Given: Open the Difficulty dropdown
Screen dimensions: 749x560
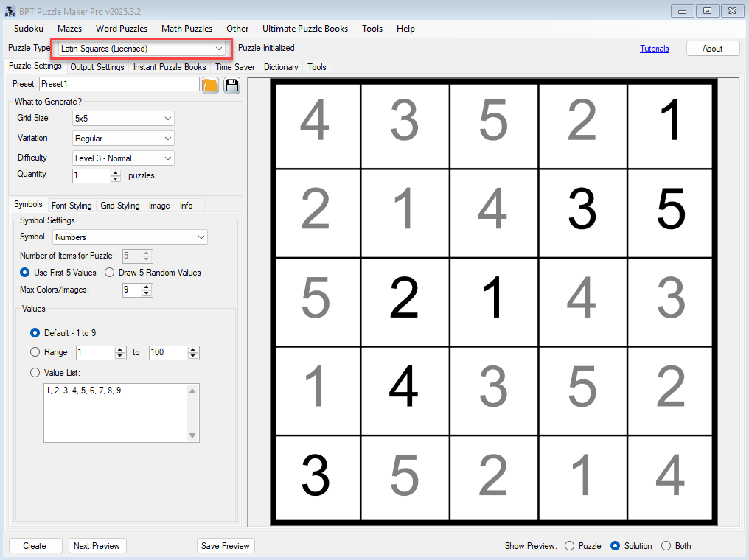Looking at the screenshot, I should [123, 158].
